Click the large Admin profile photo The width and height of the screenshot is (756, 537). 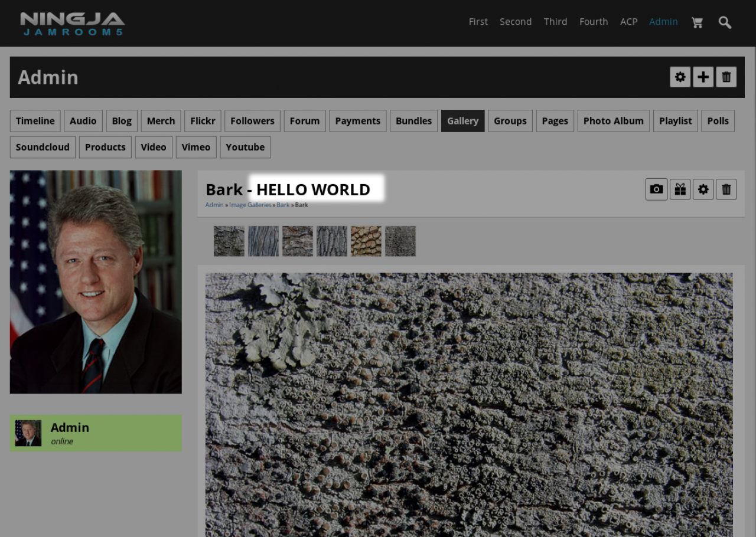(96, 282)
